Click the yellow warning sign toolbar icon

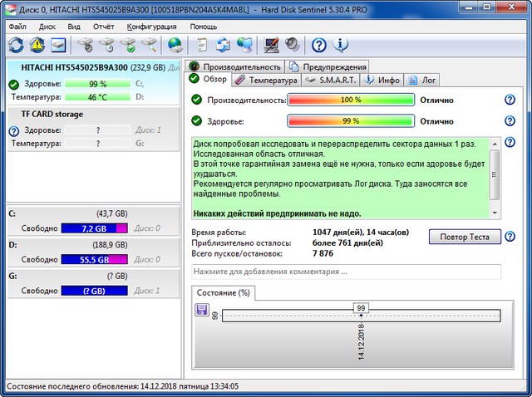[x=37, y=45]
